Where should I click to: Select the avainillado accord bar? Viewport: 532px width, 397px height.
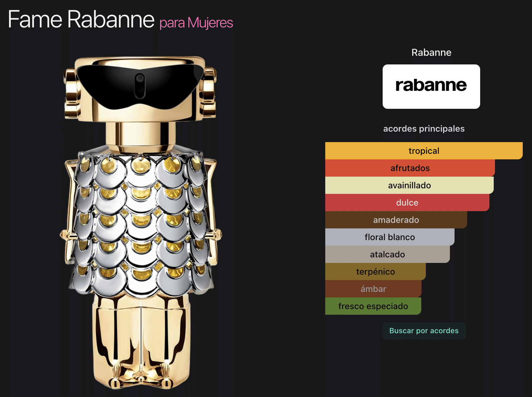[x=409, y=185]
